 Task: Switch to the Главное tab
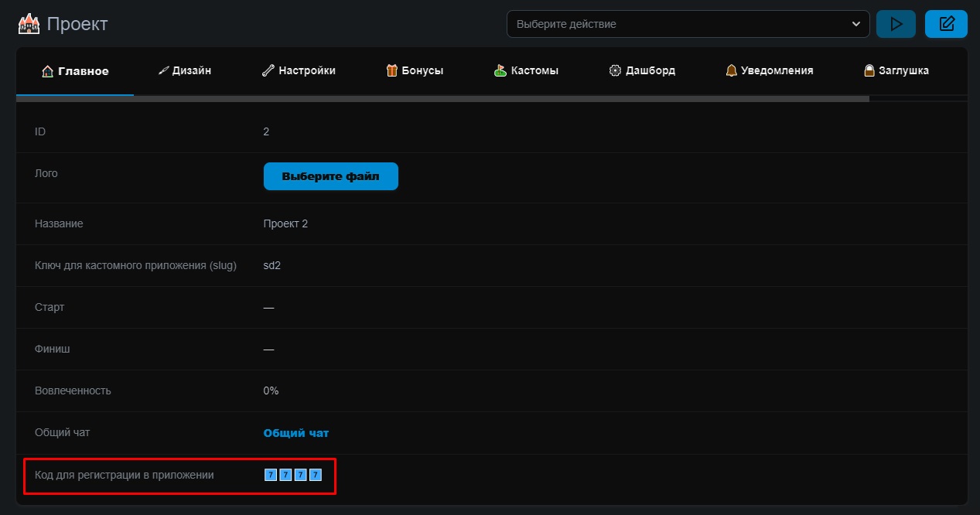point(75,71)
